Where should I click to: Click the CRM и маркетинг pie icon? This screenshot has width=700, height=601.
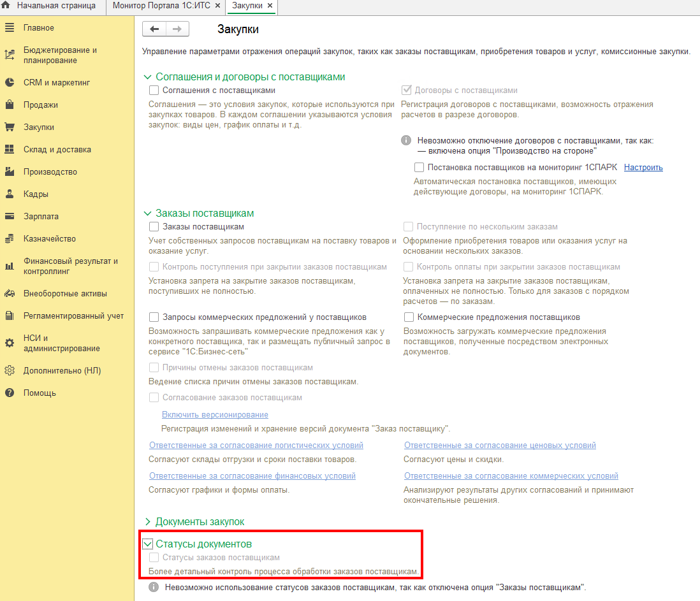pos(10,83)
